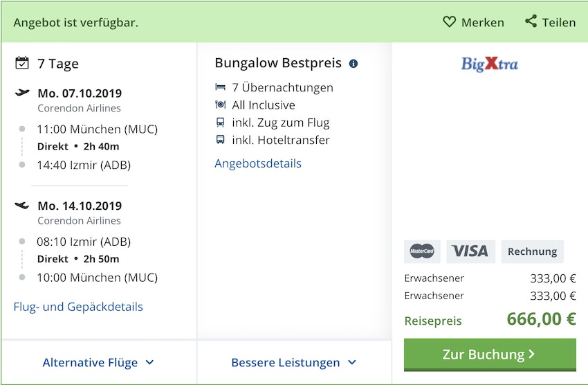Expand the Alternative Flüge dropdown
The height and width of the screenshot is (385, 588).
[x=98, y=362]
